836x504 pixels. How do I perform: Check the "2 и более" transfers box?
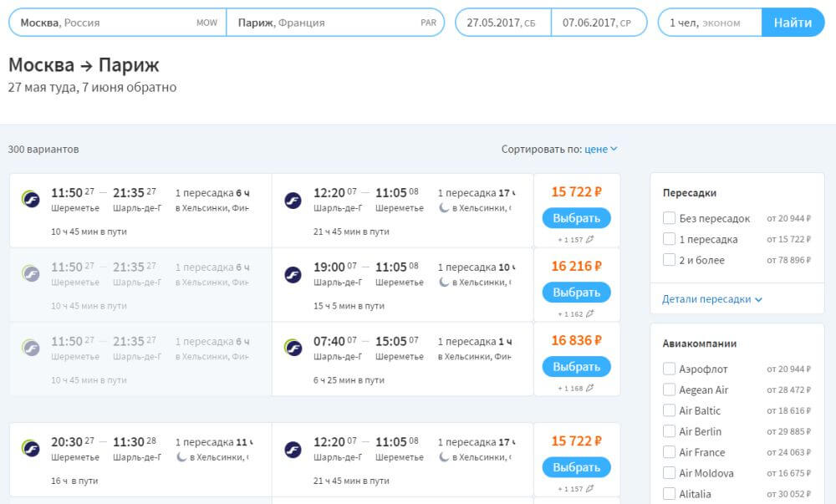669,259
